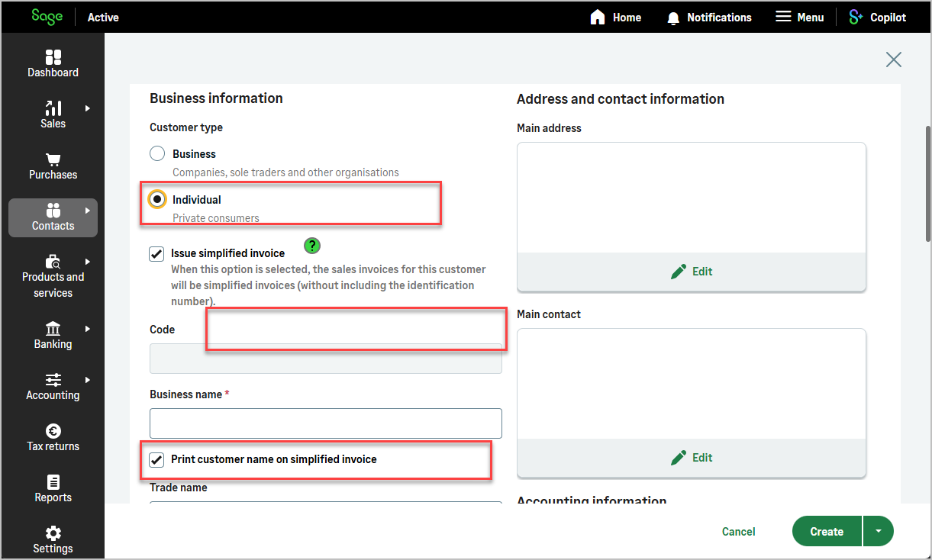Toggle Print customer name on simplified invoice

pos(156,459)
